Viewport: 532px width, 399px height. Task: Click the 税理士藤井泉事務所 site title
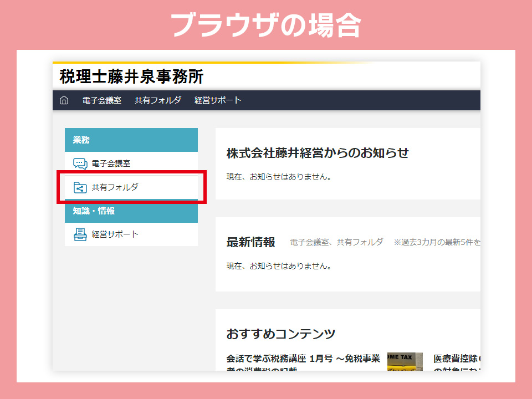click(131, 76)
